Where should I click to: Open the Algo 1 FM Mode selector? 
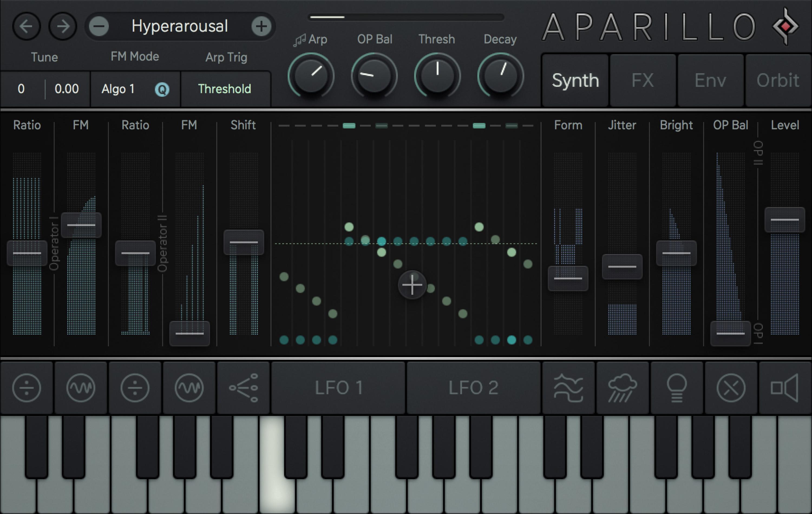[x=117, y=89]
